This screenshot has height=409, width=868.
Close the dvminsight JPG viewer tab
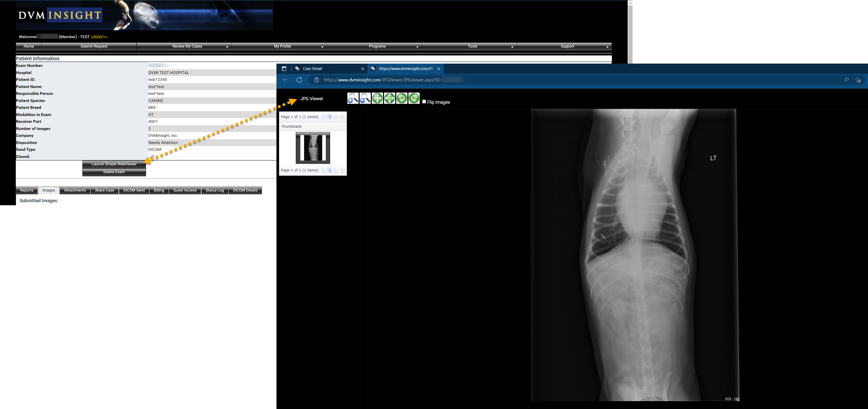[x=439, y=69]
